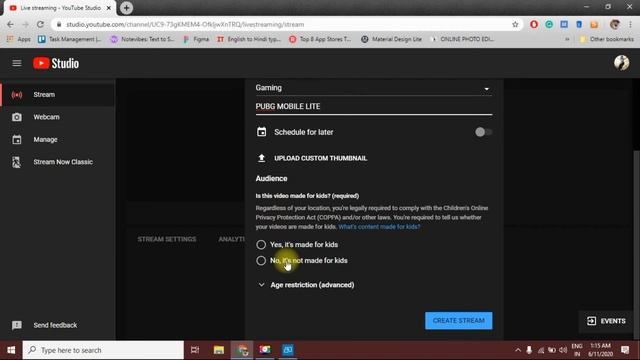Image resolution: width=640 pixels, height=360 pixels.
Task: Reload the page
Action: [40, 24]
